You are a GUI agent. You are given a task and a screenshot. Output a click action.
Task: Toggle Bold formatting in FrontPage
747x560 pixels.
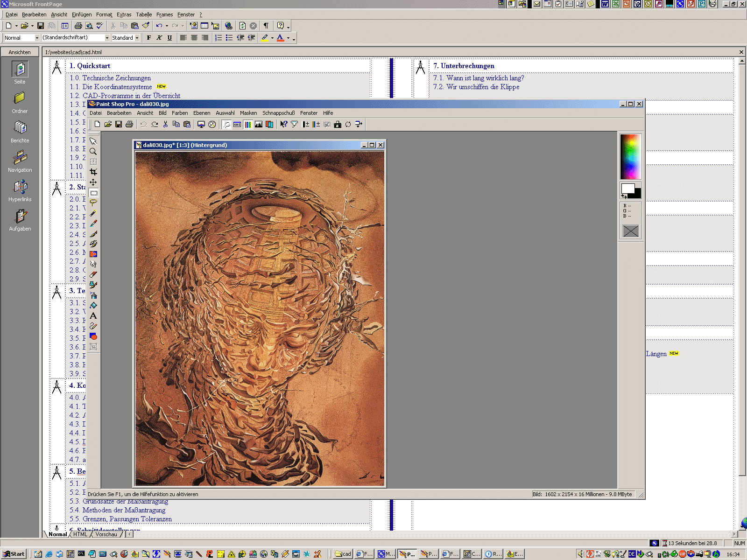click(x=149, y=38)
